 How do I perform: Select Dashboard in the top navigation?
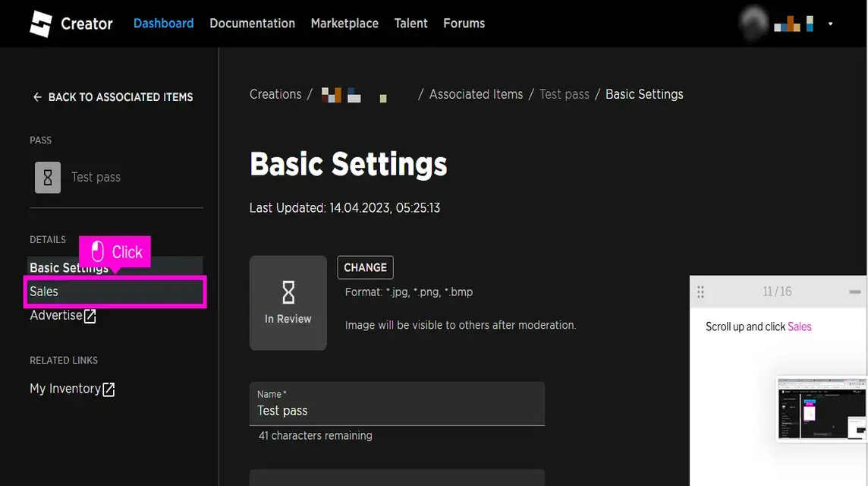163,23
